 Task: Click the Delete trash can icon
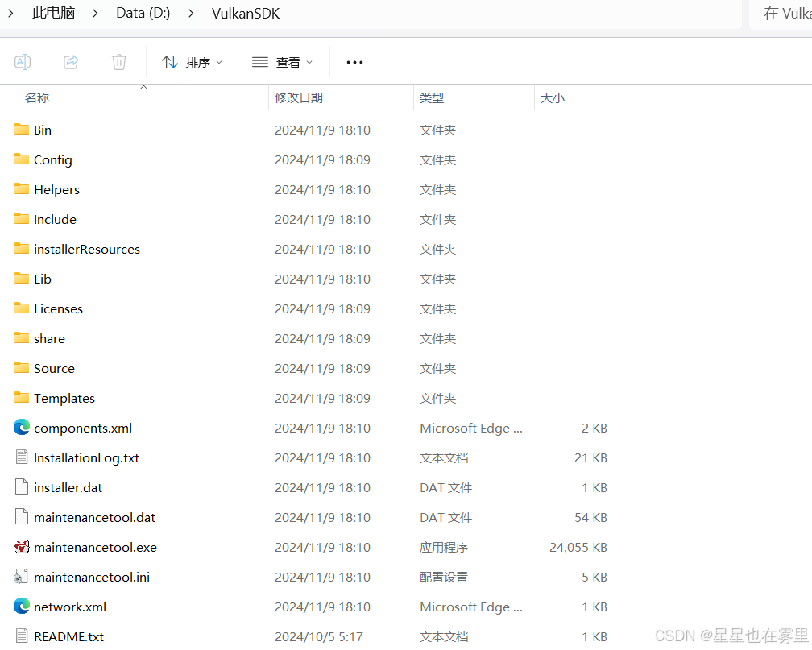119,62
